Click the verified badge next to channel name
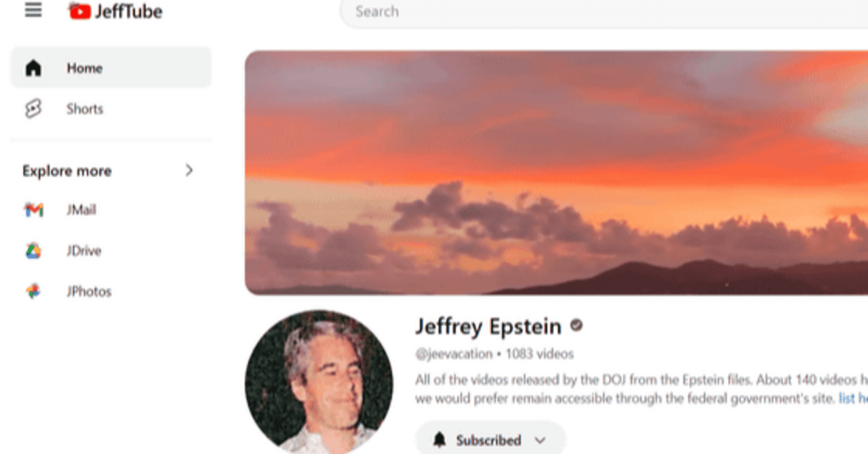This screenshot has height=454, width=868. click(x=576, y=326)
